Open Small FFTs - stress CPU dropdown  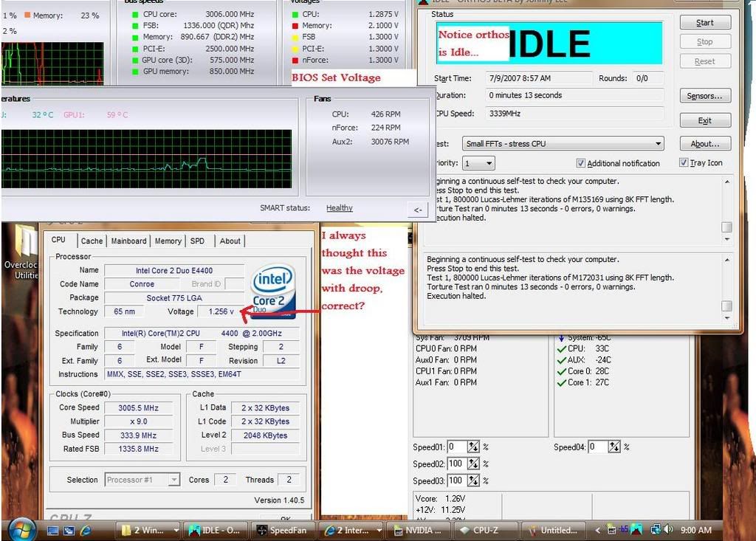click(563, 144)
